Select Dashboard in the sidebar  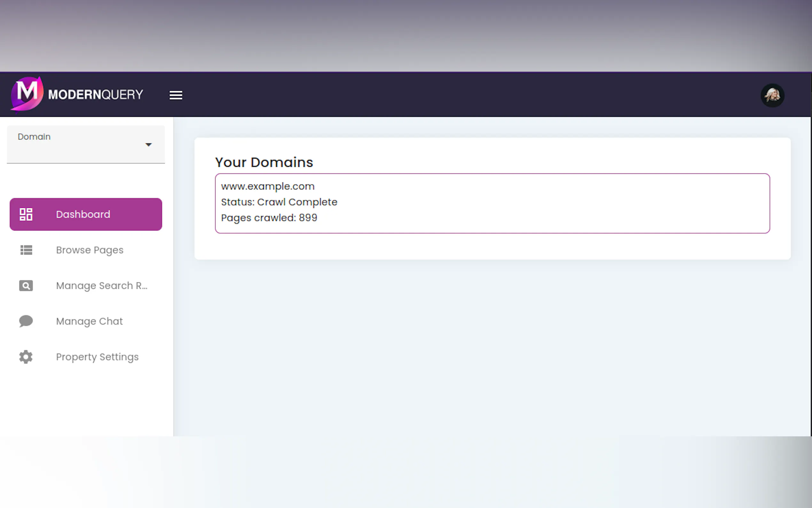point(83,214)
